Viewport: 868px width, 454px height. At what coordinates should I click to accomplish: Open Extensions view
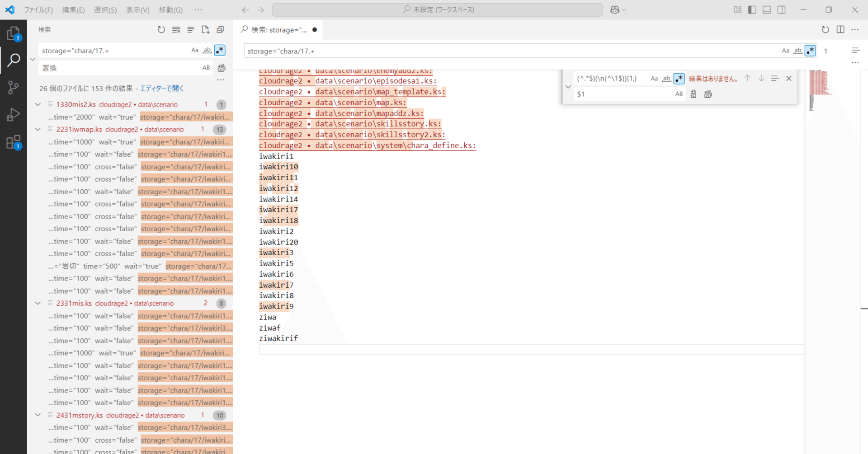click(13, 142)
